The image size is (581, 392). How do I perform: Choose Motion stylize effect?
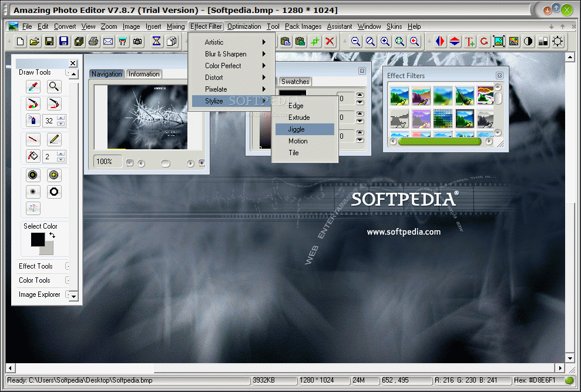[x=304, y=141]
